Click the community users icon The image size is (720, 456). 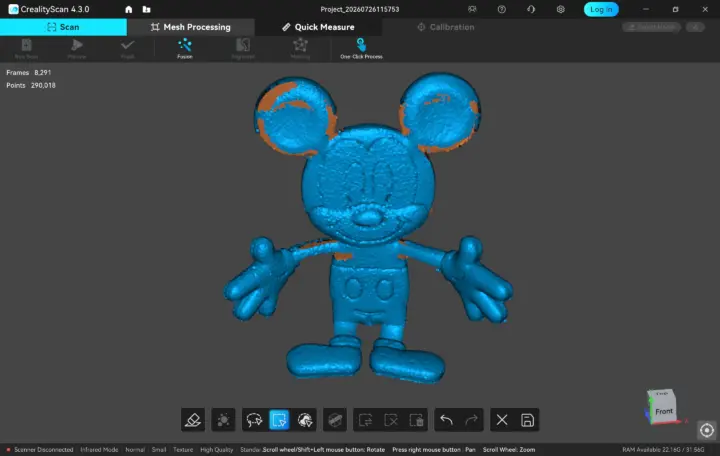click(x=472, y=9)
